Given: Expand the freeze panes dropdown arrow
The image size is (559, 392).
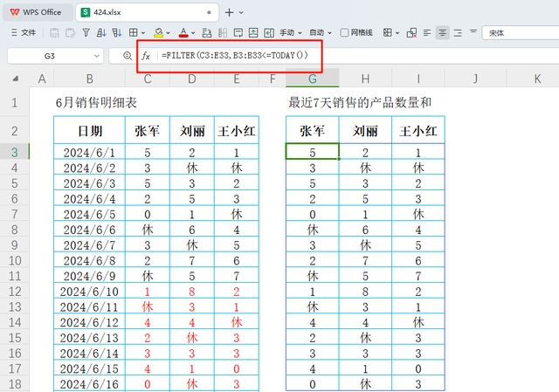Looking at the screenshot, I should click(x=397, y=33).
